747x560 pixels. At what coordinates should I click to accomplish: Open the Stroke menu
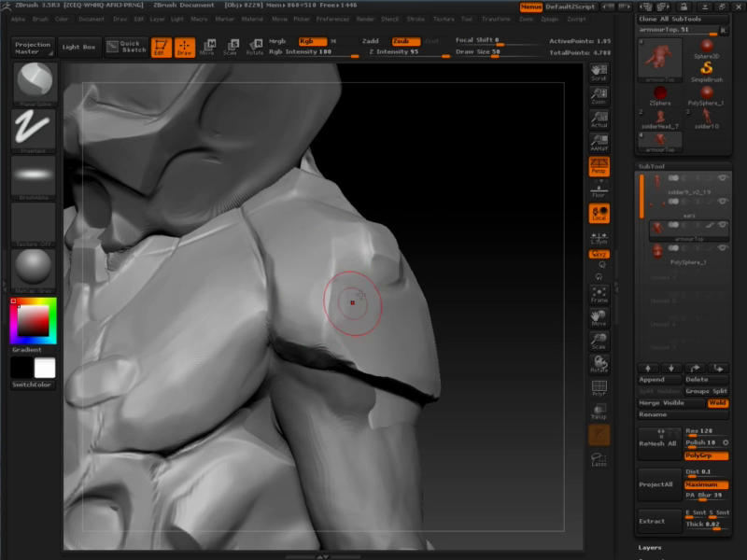coord(416,19)
